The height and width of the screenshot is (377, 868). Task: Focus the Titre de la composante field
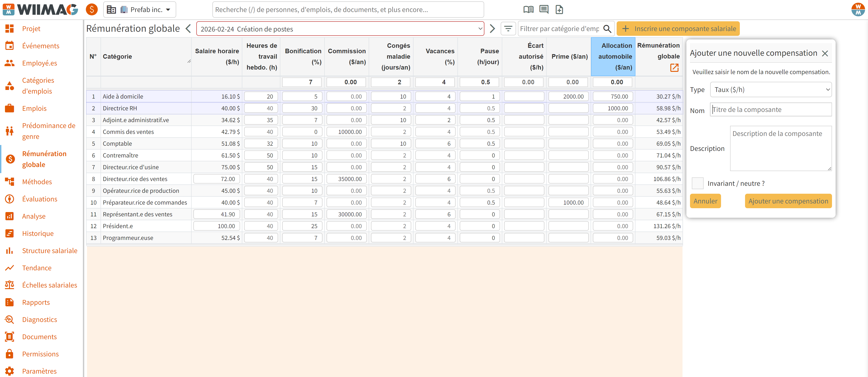pyautogui.click(x=771, y=110)
